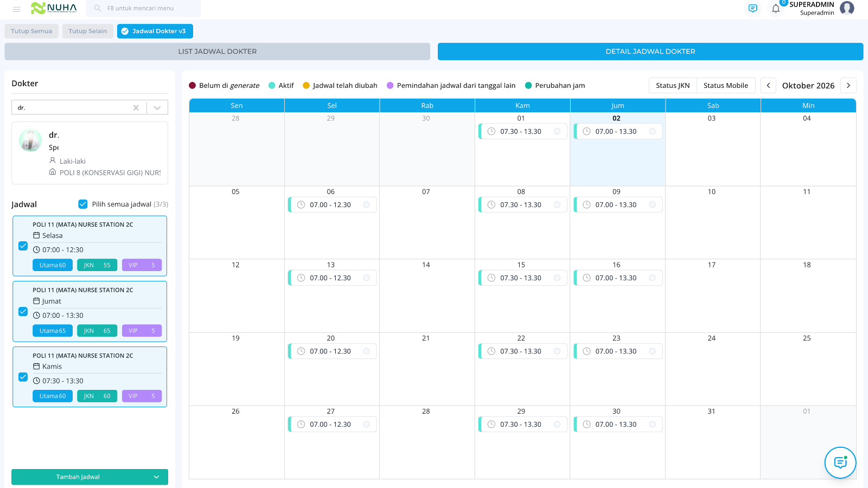This screenshot has width=868, height=488.
Task: Expand the doctor select dropdown arrow
Action: pos(157,107)
